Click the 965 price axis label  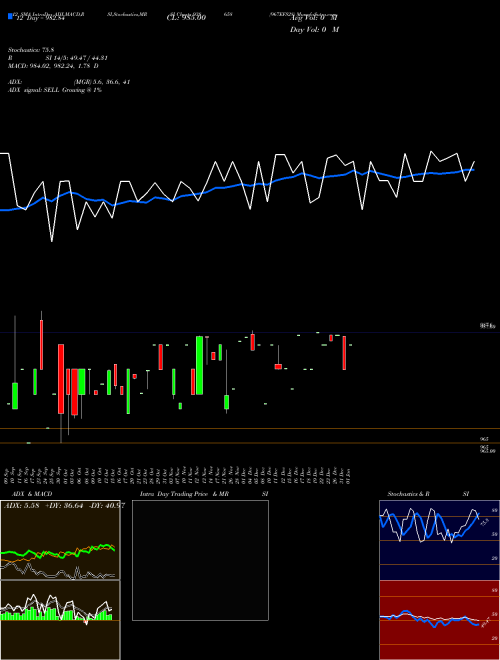pyautogui.click(x=484, y=439)
